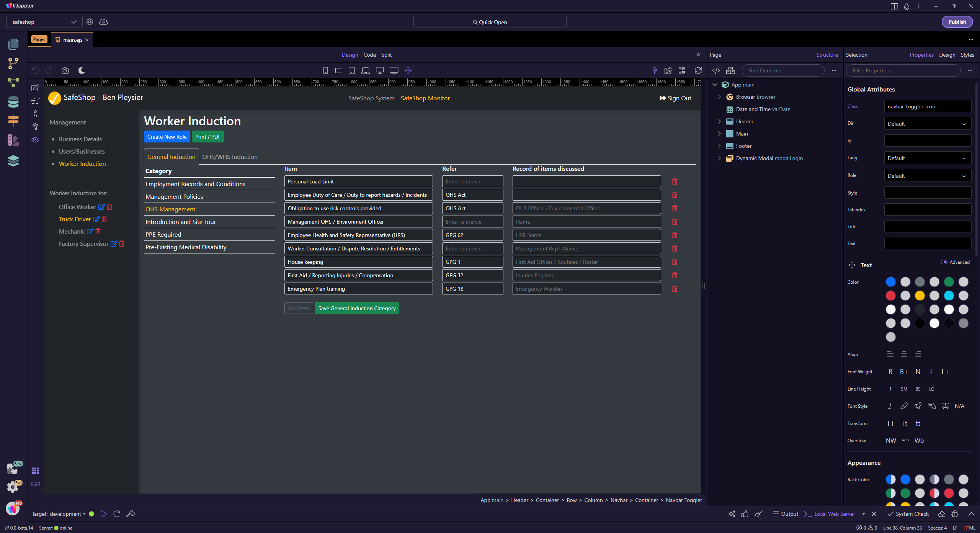Click the Publish button
The height and width of the screenshot is (533, 980).
pos(957,22)
